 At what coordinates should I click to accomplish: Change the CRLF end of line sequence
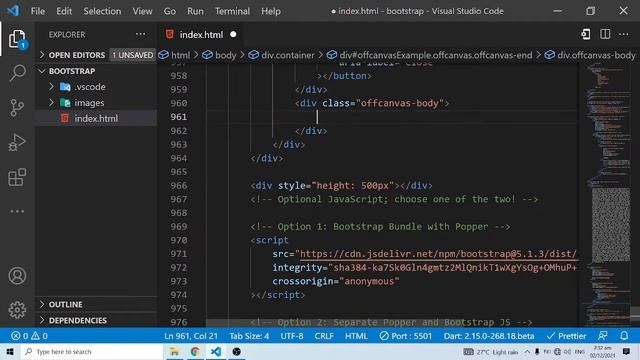[324, 336]
